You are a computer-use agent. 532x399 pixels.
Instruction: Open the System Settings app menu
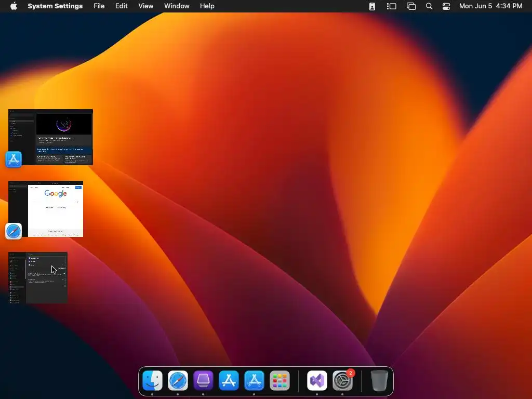[55, 6]
